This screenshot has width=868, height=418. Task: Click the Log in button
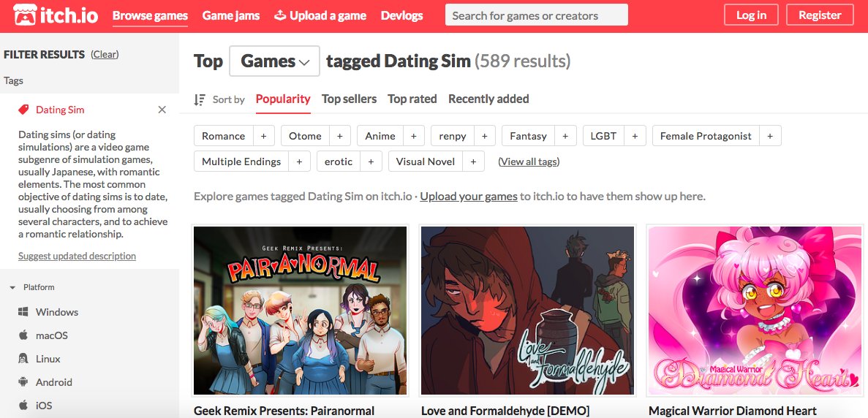tap(751, 15)
